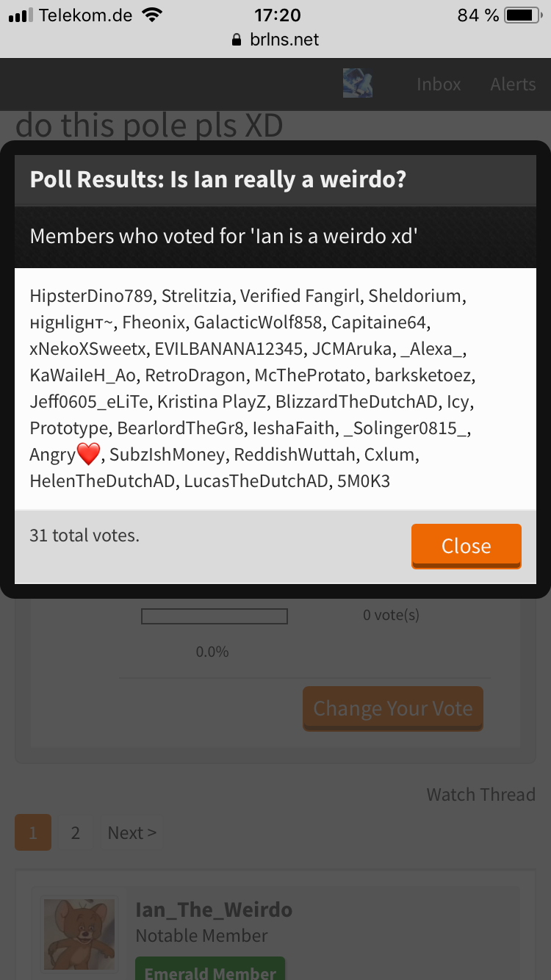Open the Inbox in the top bar
The height and width of the screenshot is (980, 551).
439,84
